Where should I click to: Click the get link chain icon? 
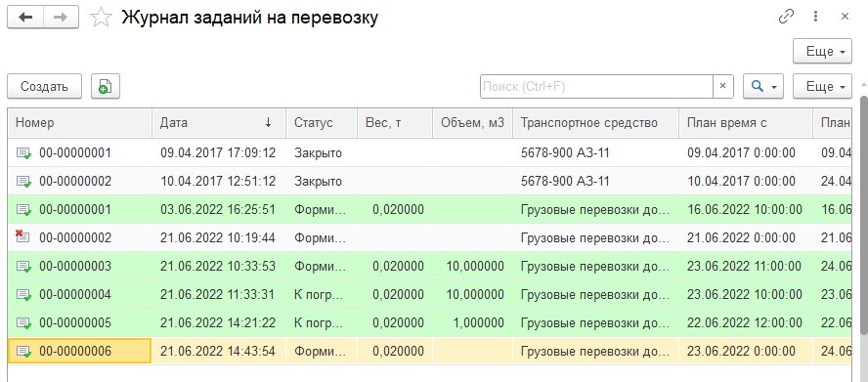pyautogui.click(x=786, y=18)
